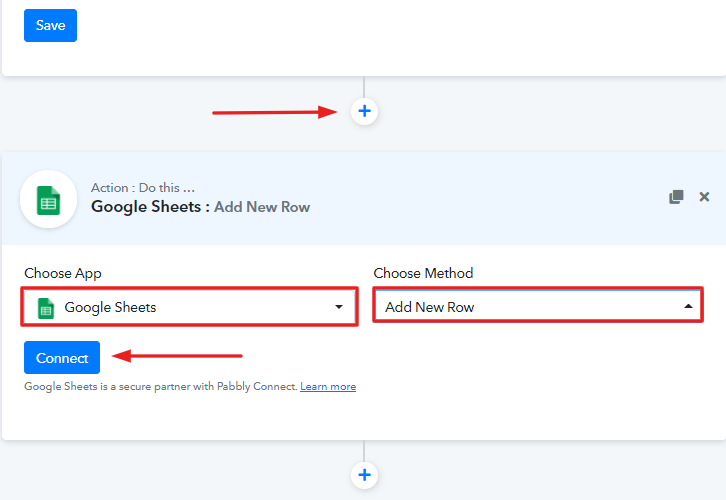This screenshot has width=726, height=500.
Task: Expand the Choose Method dropdown
Action: click(538, 305)
